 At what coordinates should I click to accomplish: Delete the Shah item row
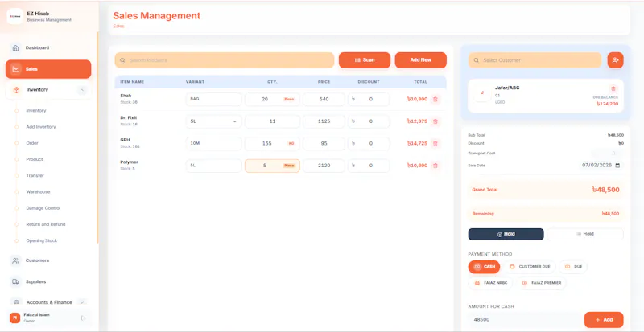tap(436, 100)
